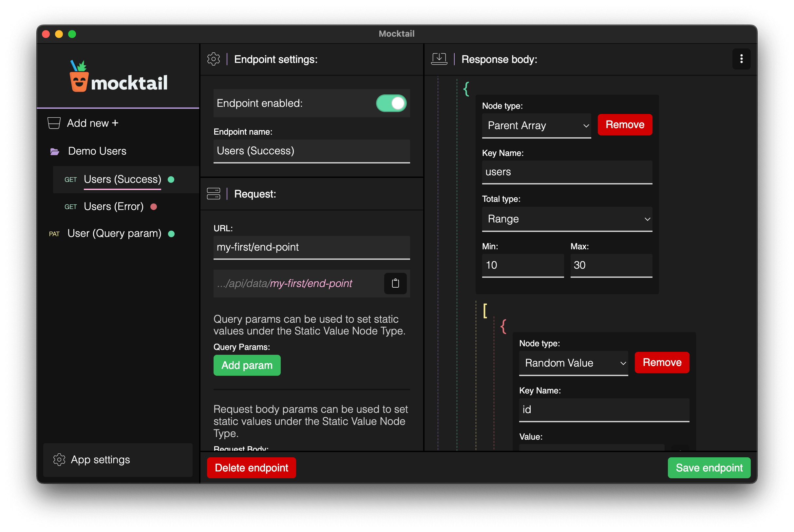Click Add new + in sidebar

click(93, 123)
